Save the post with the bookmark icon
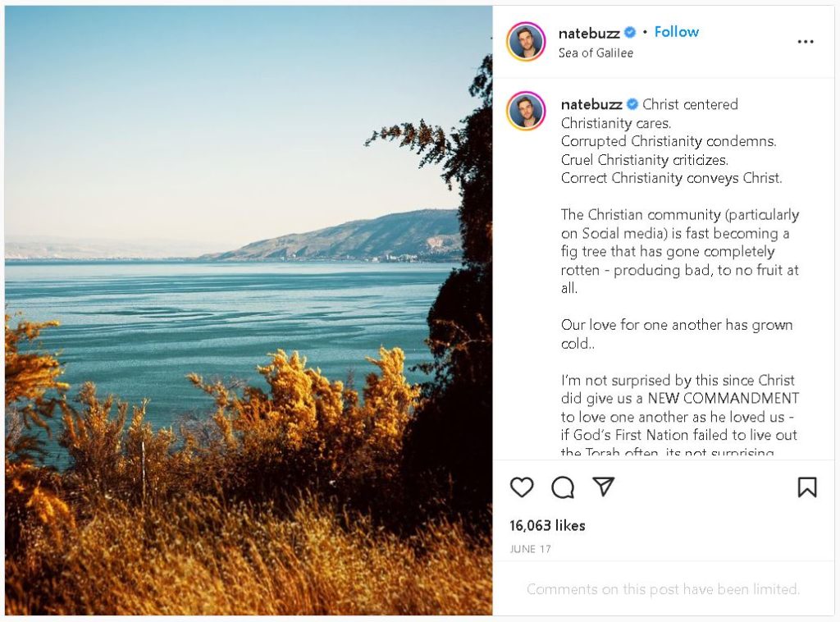The image size is (840, 622). (807, 487)
